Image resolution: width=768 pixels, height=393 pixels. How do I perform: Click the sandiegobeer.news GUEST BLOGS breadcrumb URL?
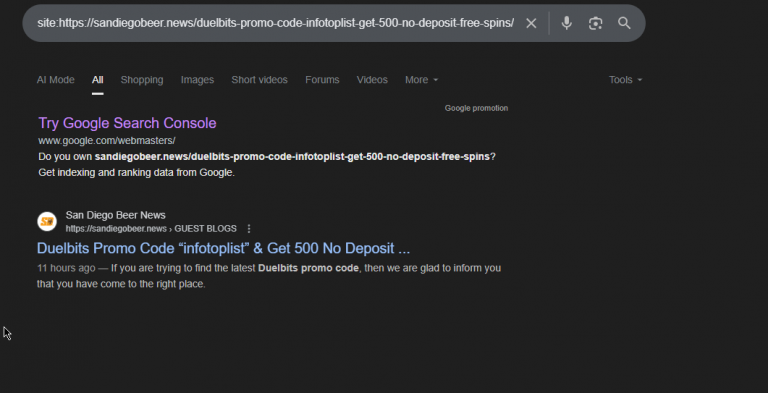[151, 229]
